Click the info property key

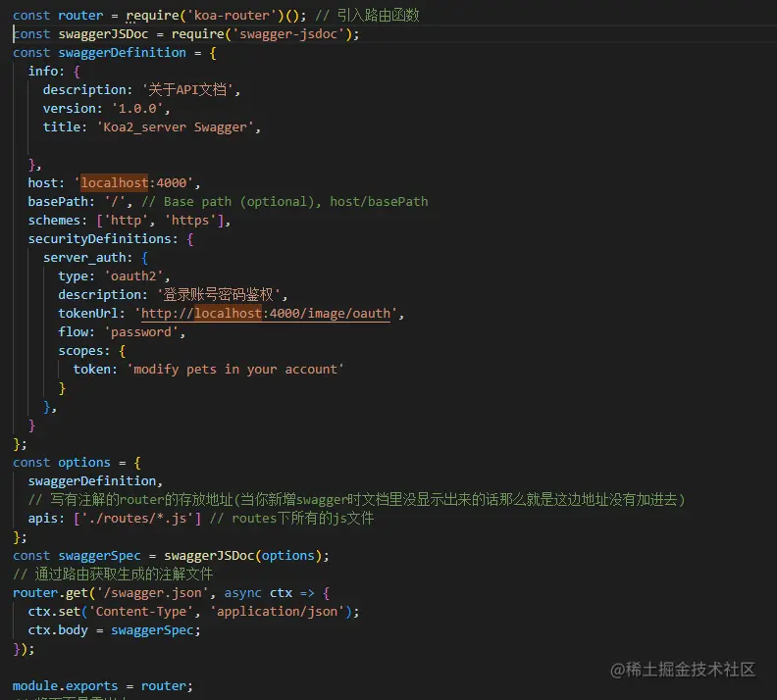point(42,72)
